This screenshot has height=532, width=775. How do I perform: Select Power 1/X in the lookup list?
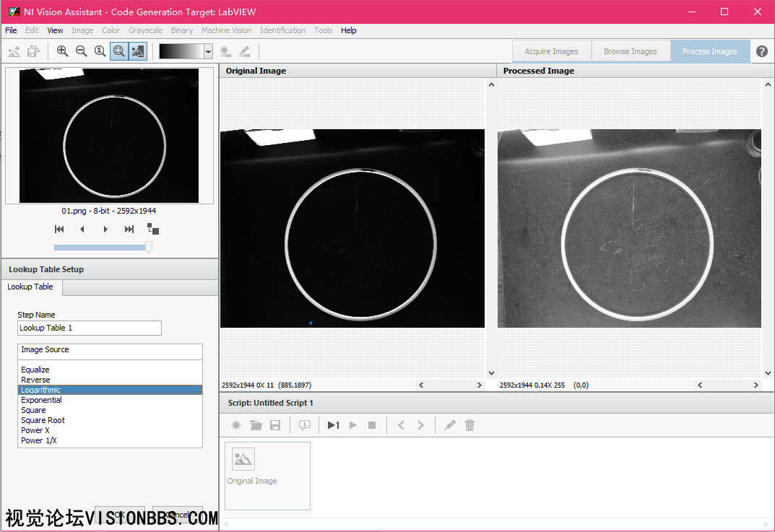38,440
